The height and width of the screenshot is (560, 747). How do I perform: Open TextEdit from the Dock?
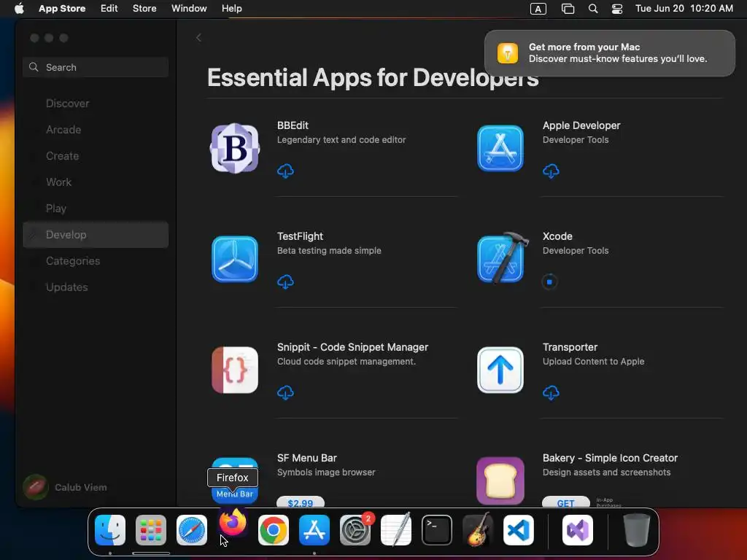pyautogui.click(x=396, y=529)
